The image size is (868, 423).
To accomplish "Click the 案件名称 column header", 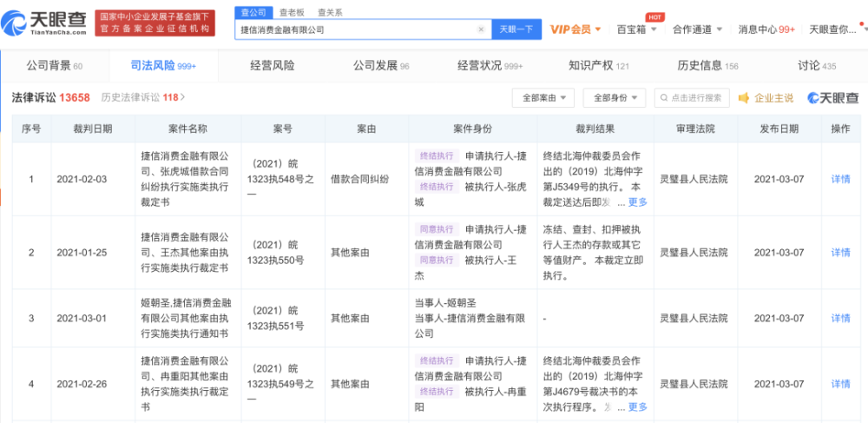I will click(187, 129).
